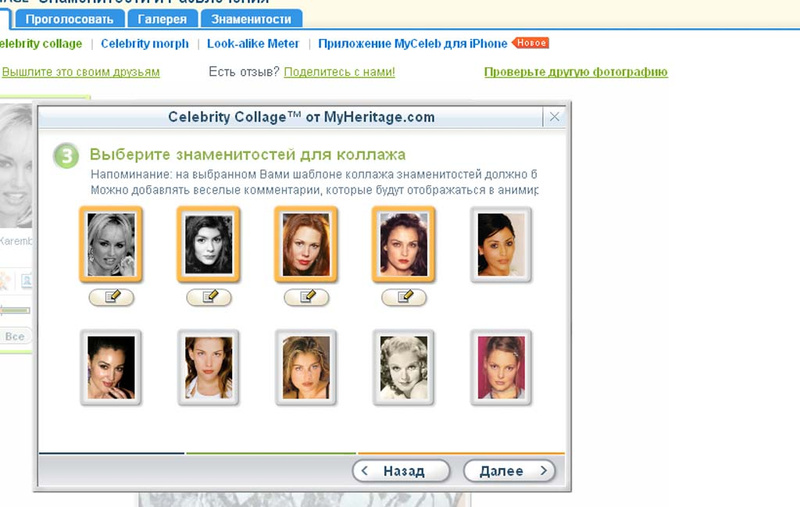Open the Проголосовать tab
The width and height of the screenshot is (800, 507).
(x=69, y=19)
